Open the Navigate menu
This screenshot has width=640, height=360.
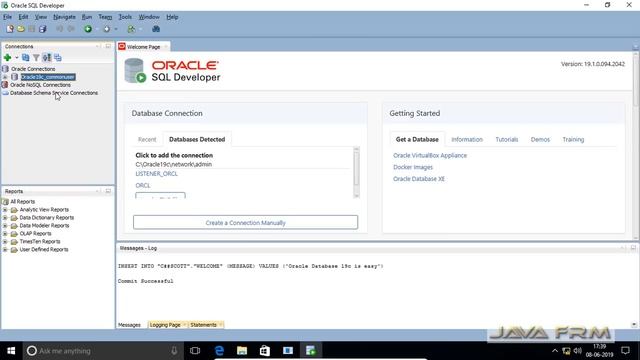click(x=64, y=17)
